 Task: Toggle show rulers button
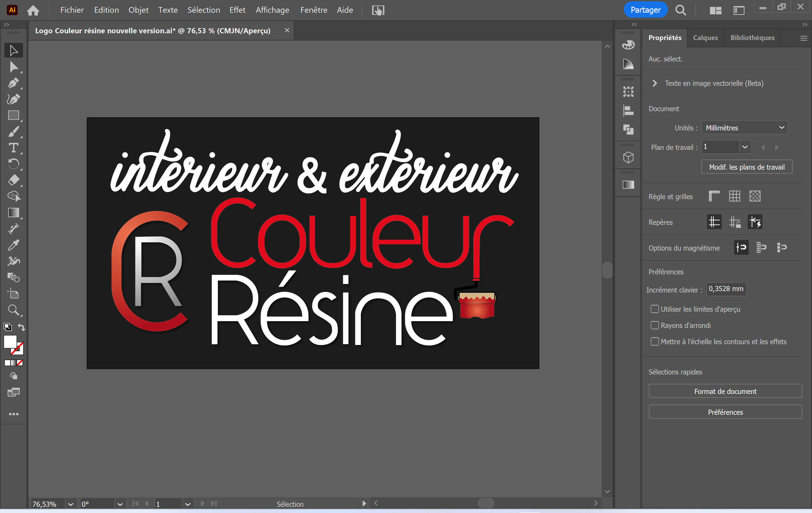coord(714,196)
